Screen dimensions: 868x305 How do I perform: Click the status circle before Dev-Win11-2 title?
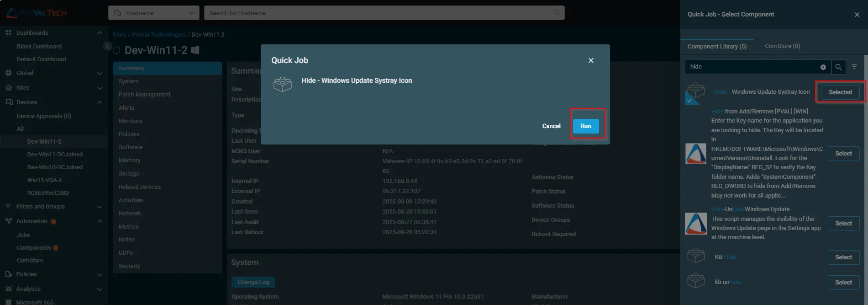pyautogui.click(x=116, y=51)
